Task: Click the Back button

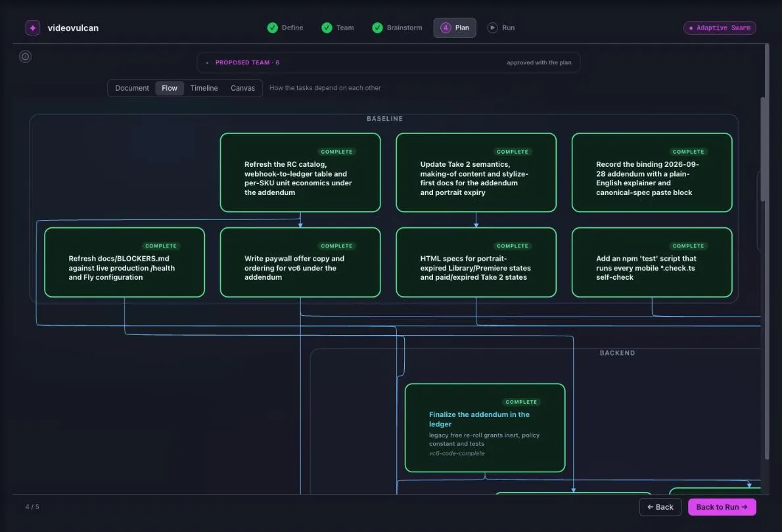Action: point(660,507)
